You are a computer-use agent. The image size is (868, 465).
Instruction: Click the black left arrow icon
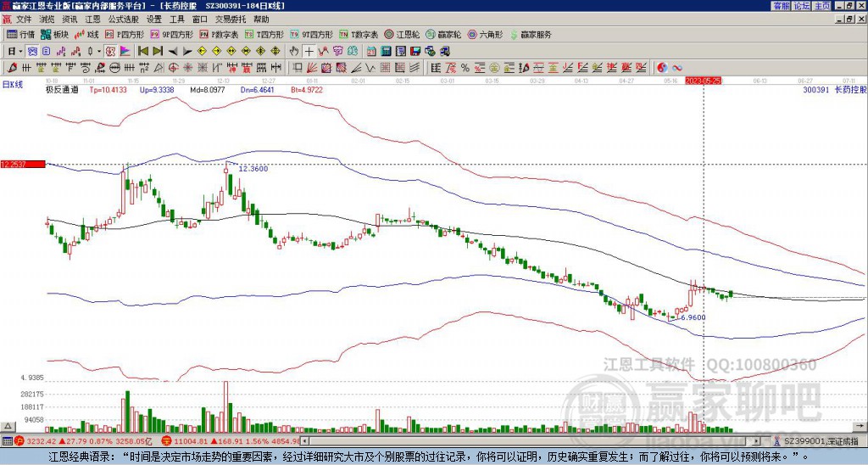click(173, 51)
